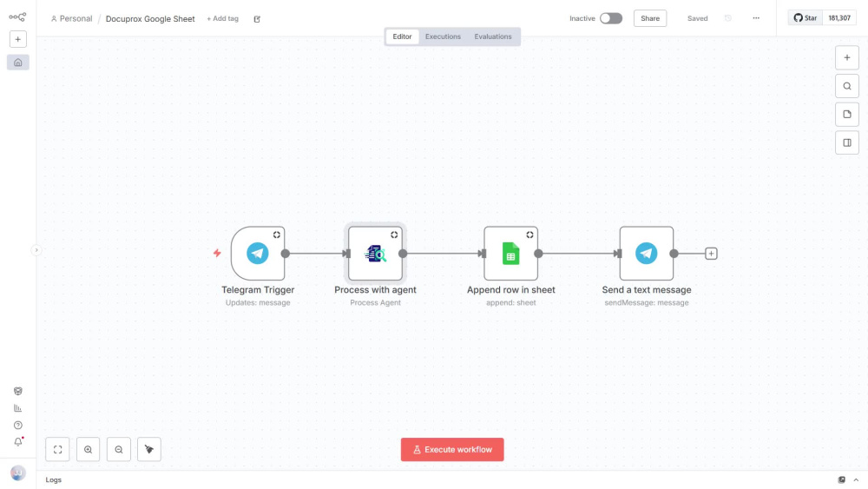The image size is (868, 489).
Task: Open the templates cube icon
Action: (x=17, y=391)
